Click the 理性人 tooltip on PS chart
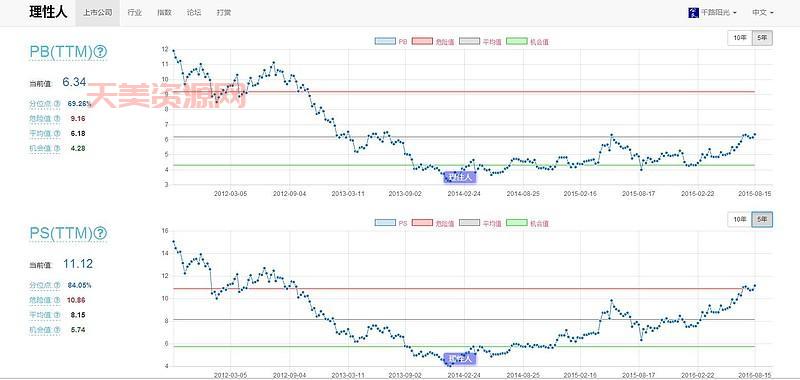This screenshot has width=800, height=380. click(x=460, y=359)
